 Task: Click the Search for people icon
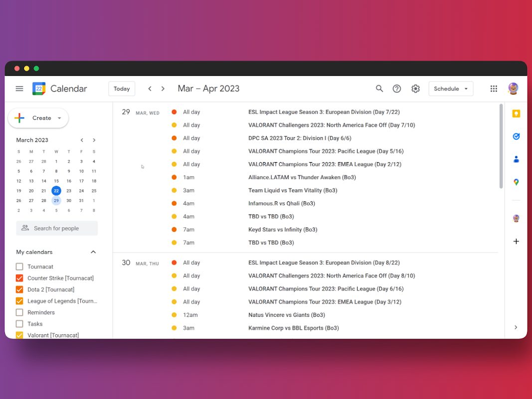point(25,228)
